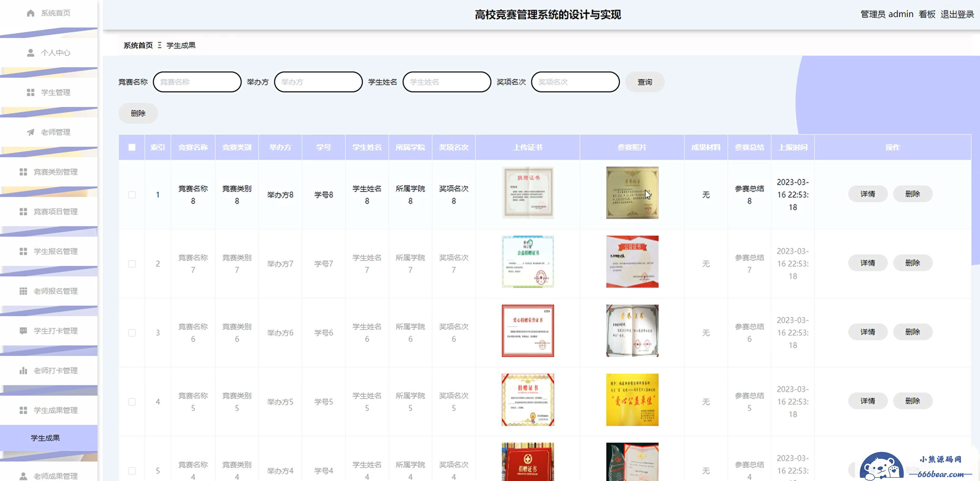This screenshot has height=481, width=980.
Task: Click 删除 for row 3
Action: (913, 332)
